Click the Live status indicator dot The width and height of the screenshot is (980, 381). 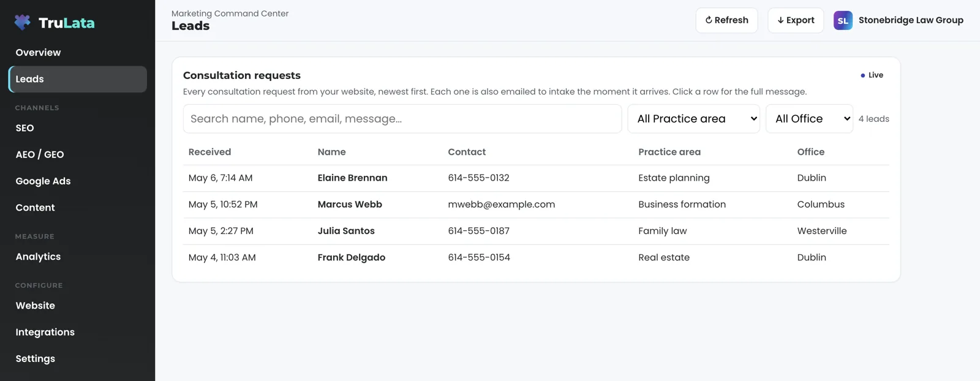[x=863, y=75]
